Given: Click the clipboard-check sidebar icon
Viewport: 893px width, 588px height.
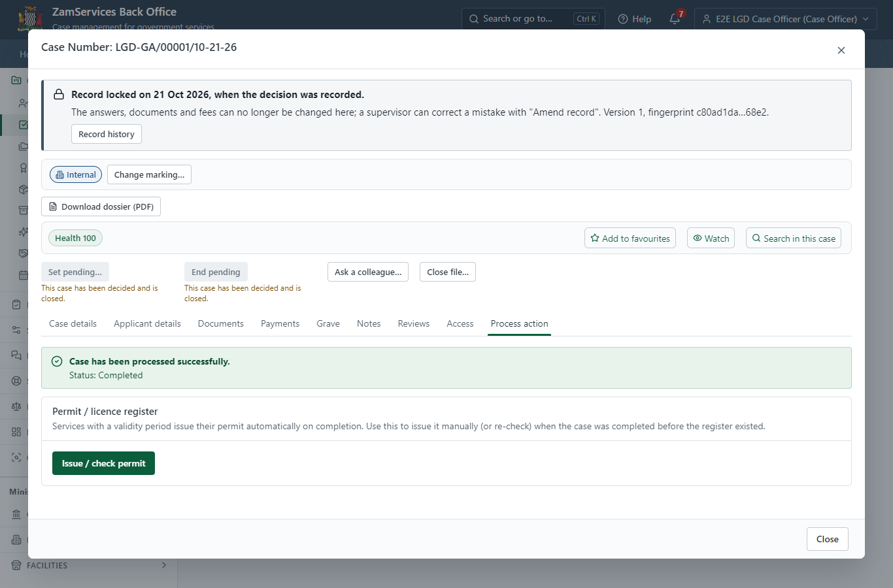Looking at the screenshot, I should (x=16, y=304).
